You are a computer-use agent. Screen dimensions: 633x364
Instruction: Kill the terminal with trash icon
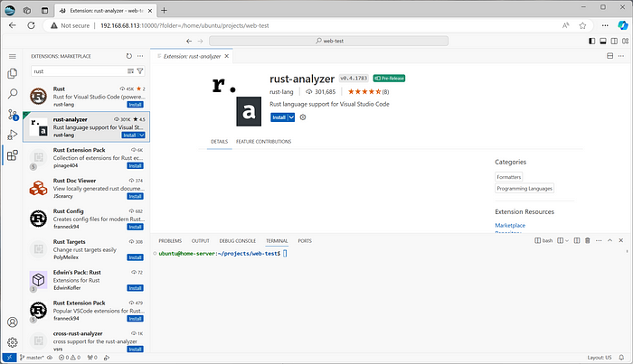tap(588, 240)
